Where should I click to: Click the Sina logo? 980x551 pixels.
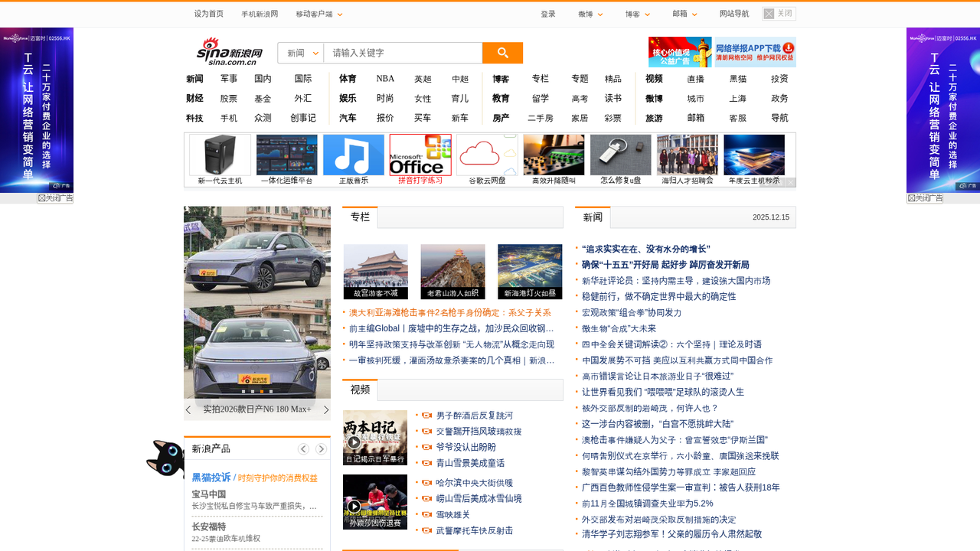click(x=230, y=52)
